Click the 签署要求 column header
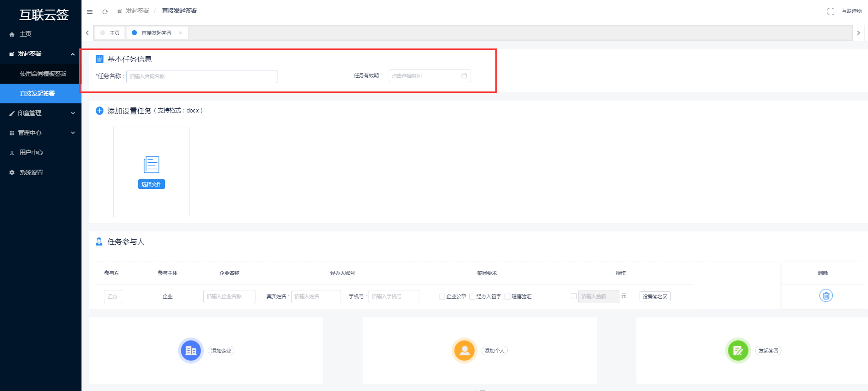Screen dimensions: 868x391 pyautogui.click(x=487, y=273)
